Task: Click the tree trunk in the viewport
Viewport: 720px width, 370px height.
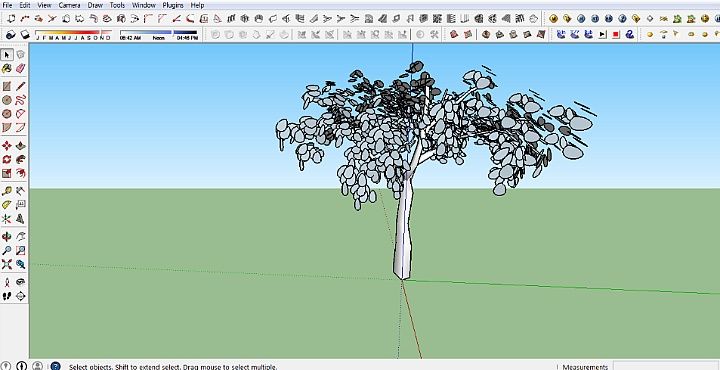Action: [403, 230]
